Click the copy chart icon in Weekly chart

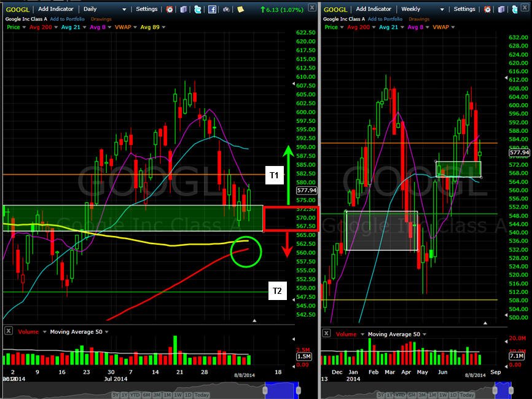click(501, 9)
